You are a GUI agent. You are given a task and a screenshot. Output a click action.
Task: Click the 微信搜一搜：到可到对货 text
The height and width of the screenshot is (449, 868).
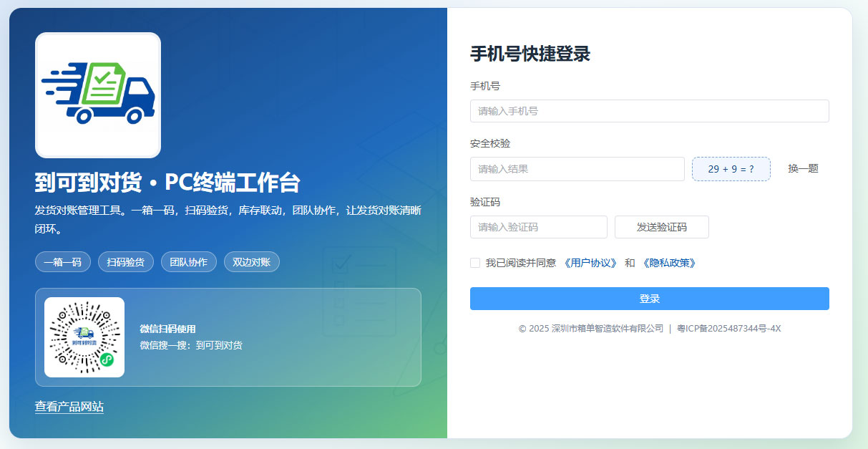[191, 345]
